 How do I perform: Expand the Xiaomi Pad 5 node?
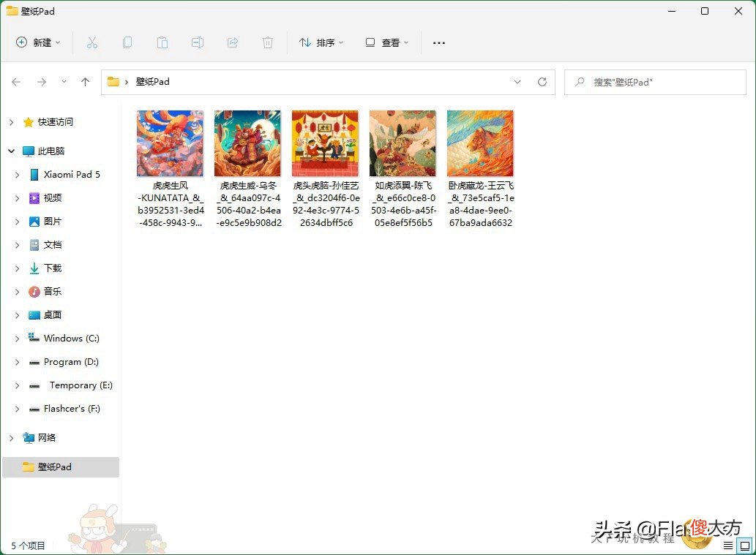tap(18, 175)
